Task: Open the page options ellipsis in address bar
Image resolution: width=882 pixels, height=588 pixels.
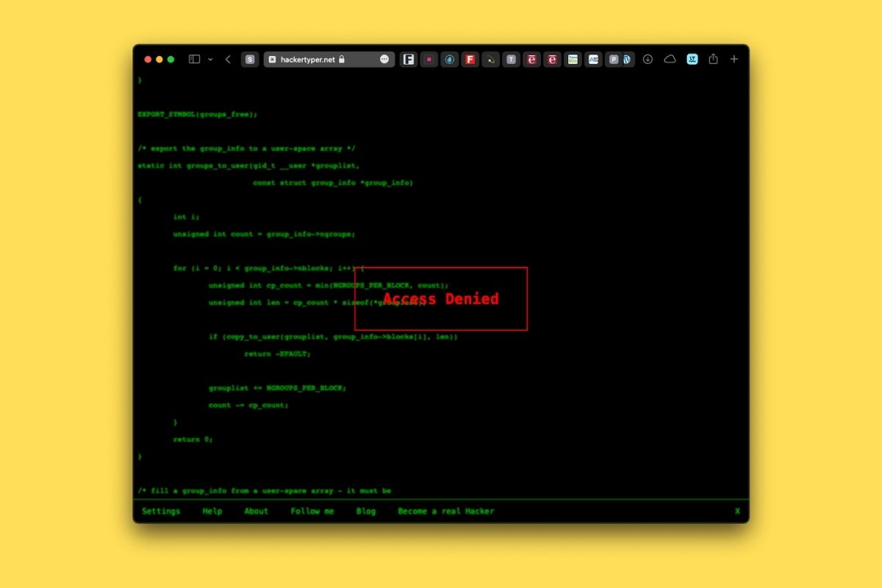Action: click(384, 60)
